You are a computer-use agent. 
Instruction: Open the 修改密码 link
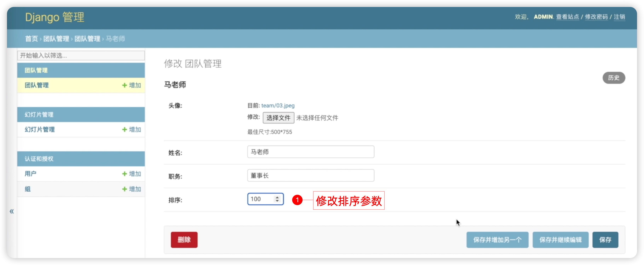point(596,17)
